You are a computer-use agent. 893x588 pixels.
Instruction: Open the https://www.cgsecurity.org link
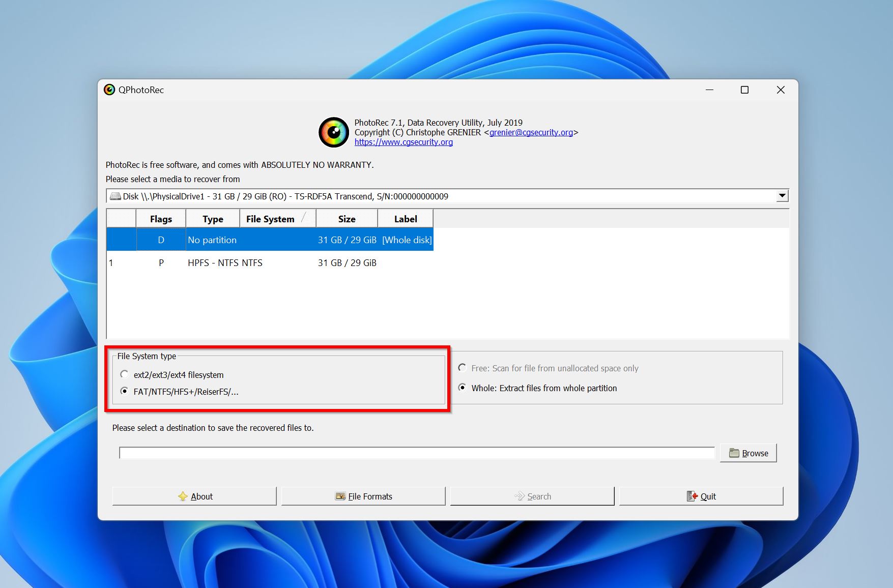[404, 142]
